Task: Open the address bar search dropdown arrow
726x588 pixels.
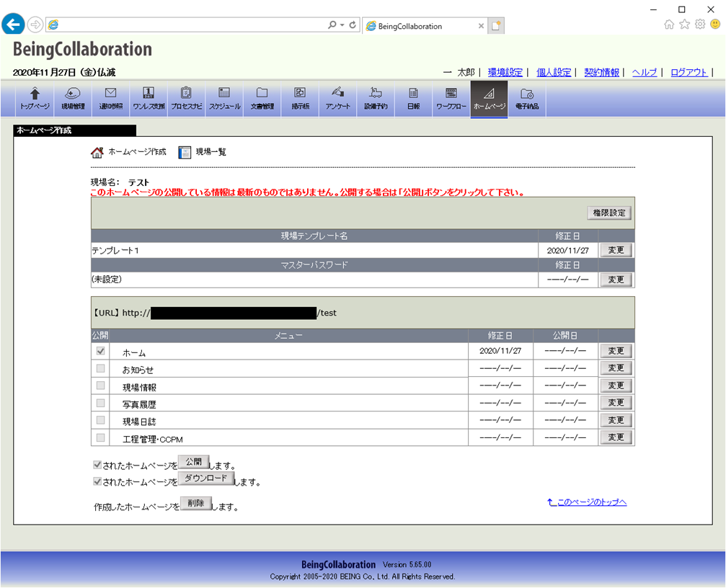Action: (x=342, y=25)
